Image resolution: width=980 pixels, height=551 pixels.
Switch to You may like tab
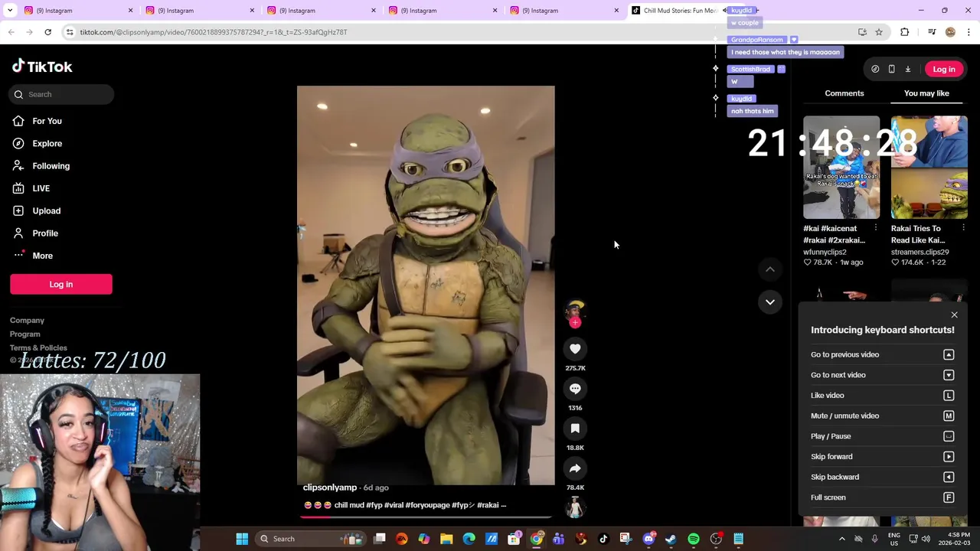pos(926,93)
